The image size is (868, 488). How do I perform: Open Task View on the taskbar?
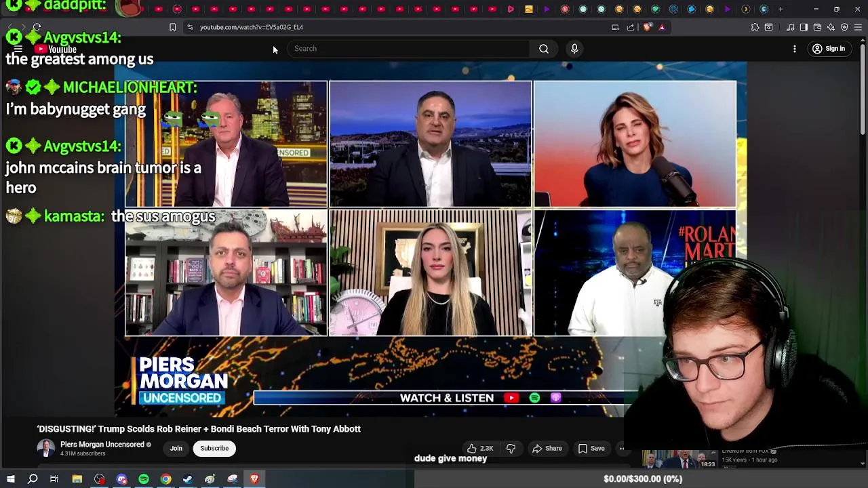pos(54,479)
